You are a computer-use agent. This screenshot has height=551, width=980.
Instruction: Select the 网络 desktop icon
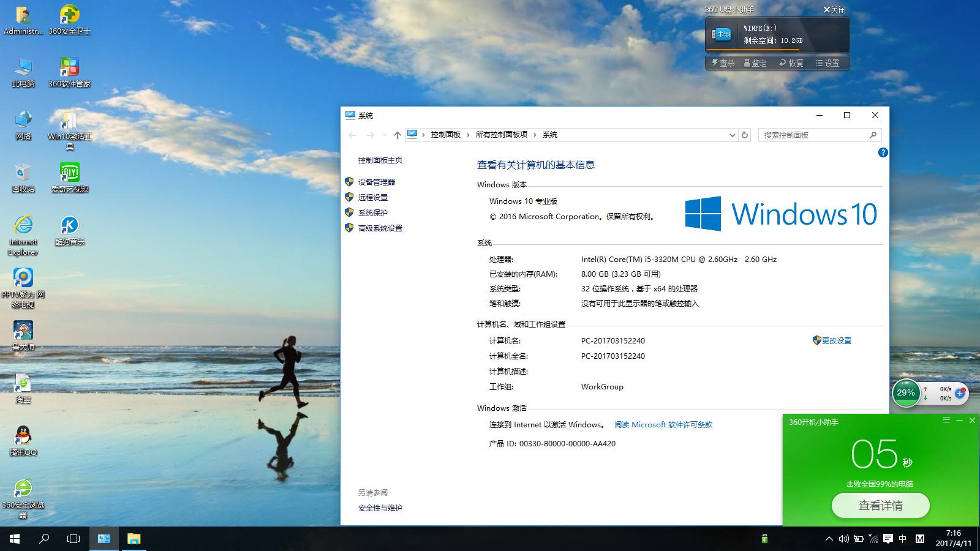[x=23, y=125]
